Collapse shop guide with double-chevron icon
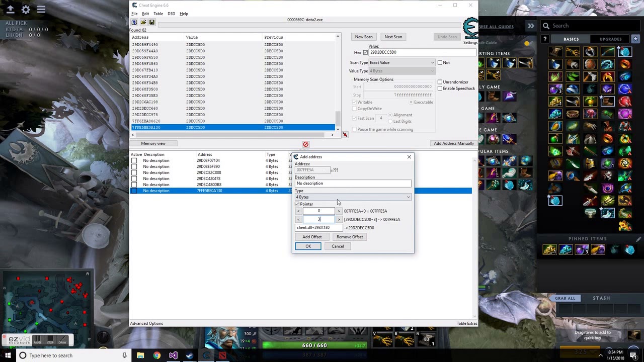Image resolution: width=644 pixels, height=362 pixels. tap(531, 26)
